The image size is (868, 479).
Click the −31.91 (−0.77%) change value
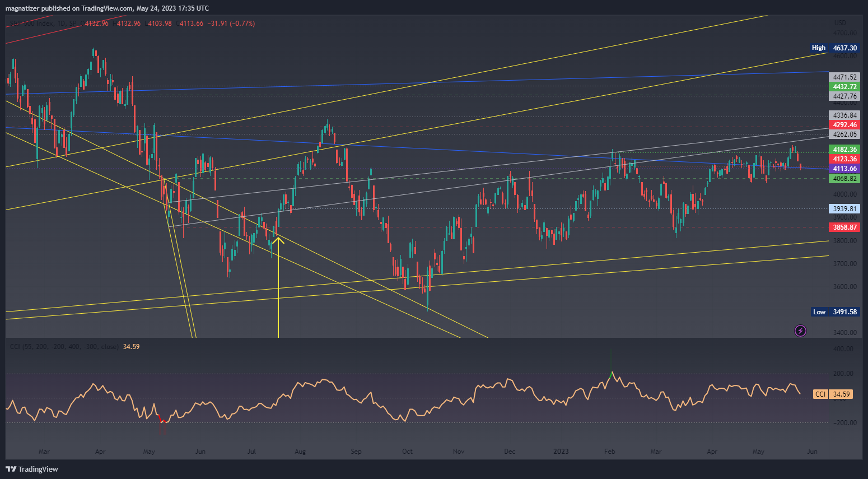[x=231, y=24]
